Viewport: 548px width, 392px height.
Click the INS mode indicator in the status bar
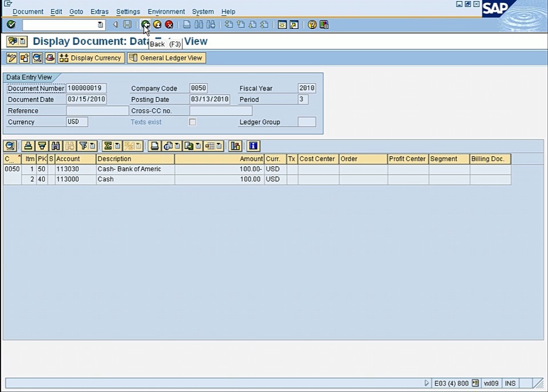[x=510, y=383]
